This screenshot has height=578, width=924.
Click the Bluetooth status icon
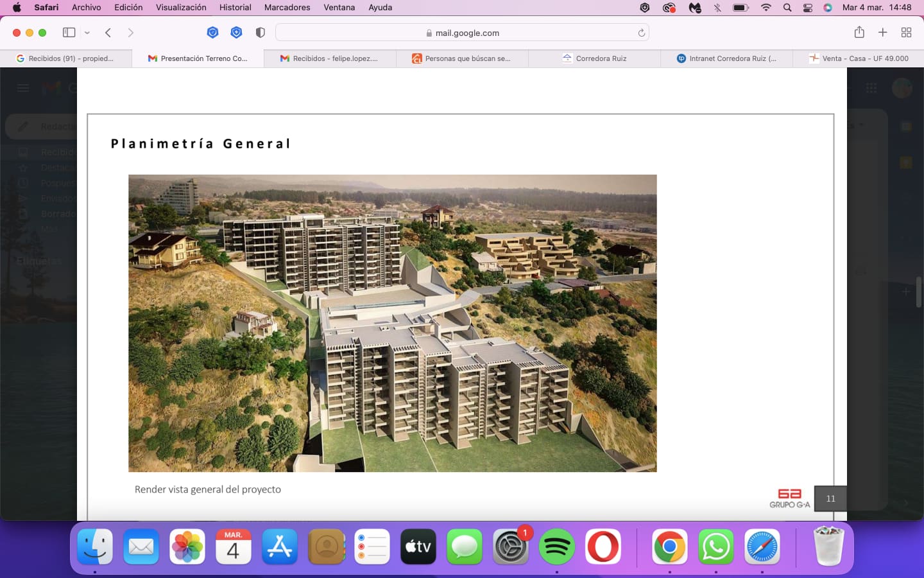click(717, 8)
